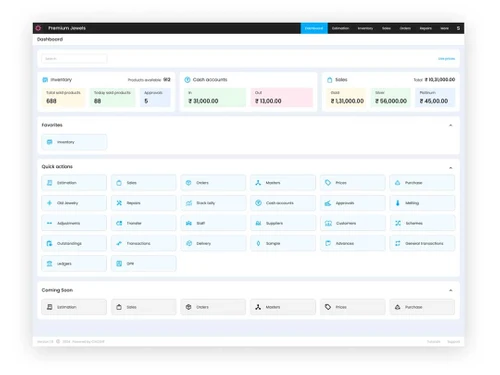Click the Suppliers icon
Image resolution: width=500 pixels, height=375 pixels.
[x=258, y=223]
